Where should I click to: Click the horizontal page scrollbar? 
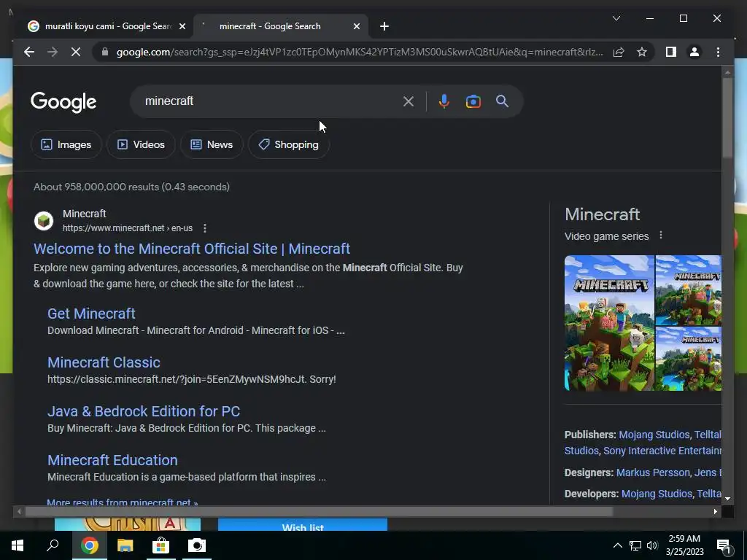tap(318, 511)
